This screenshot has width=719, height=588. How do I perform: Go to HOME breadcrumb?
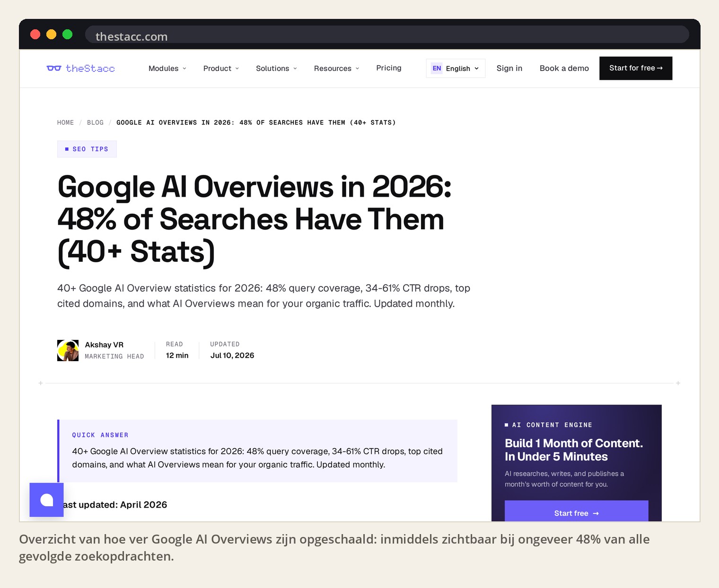point(66,122)
